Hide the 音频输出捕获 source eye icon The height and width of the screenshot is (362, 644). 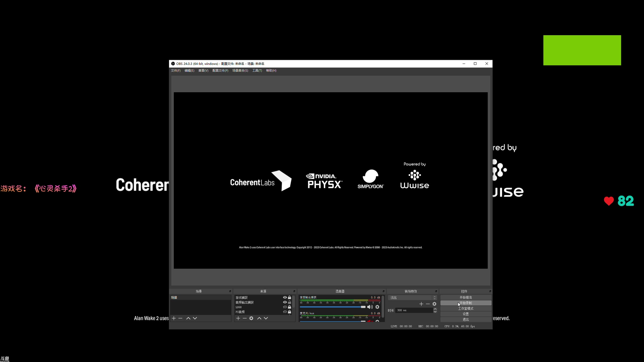285,302
